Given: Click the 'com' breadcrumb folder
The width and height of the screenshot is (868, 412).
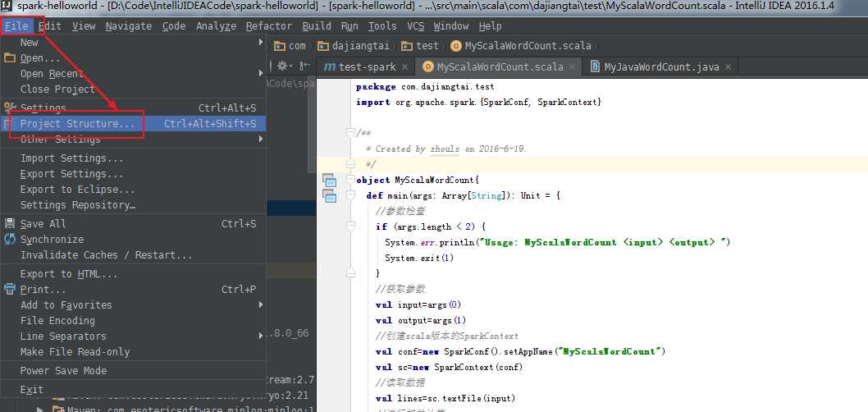Looking at the screenshot, I should click(x=290, y=46).
